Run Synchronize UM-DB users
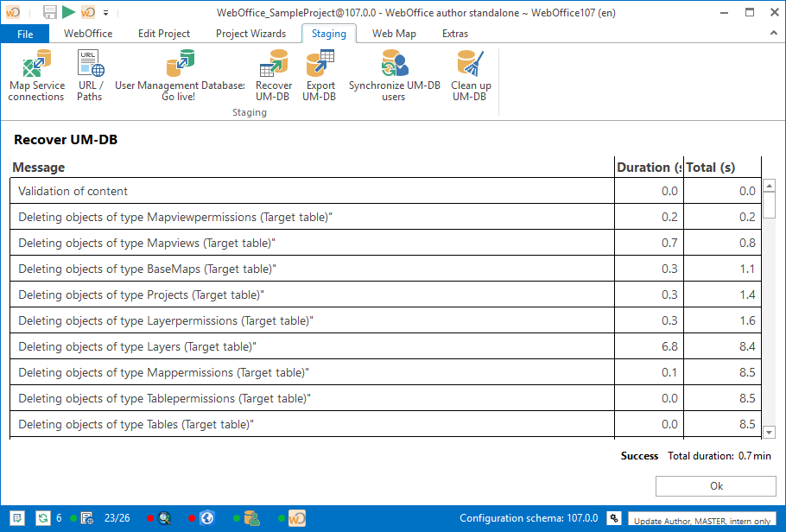Image resolution: width=786 pixels, height=532 pixels. tap(393, 73)
